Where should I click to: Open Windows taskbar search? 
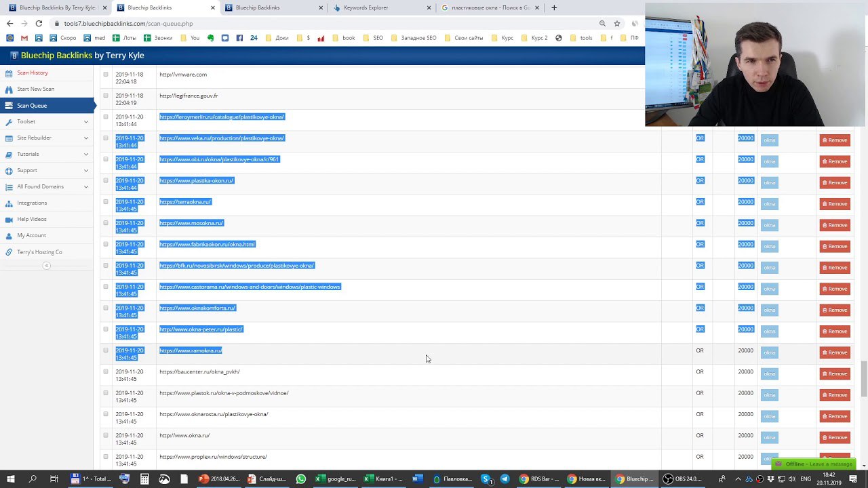(33, 479)
